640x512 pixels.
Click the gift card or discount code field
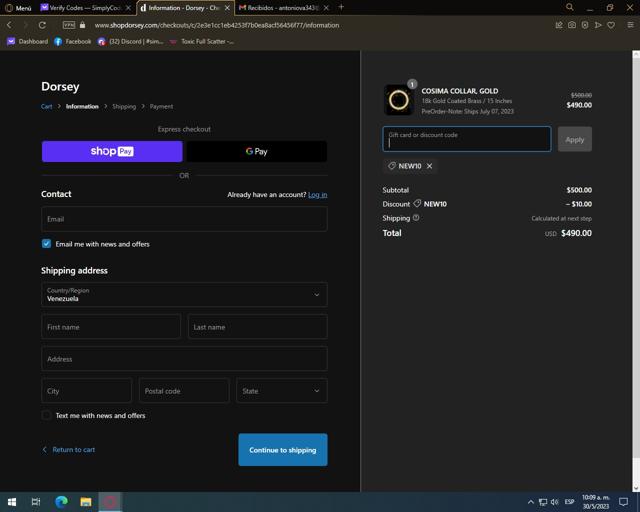click(x=467, y=139)
